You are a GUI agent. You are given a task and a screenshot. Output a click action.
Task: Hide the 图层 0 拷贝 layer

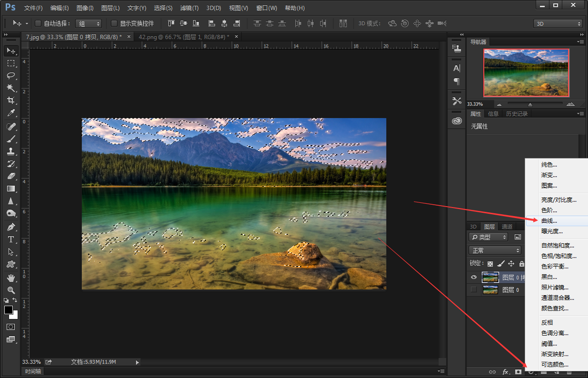point(473,278)
